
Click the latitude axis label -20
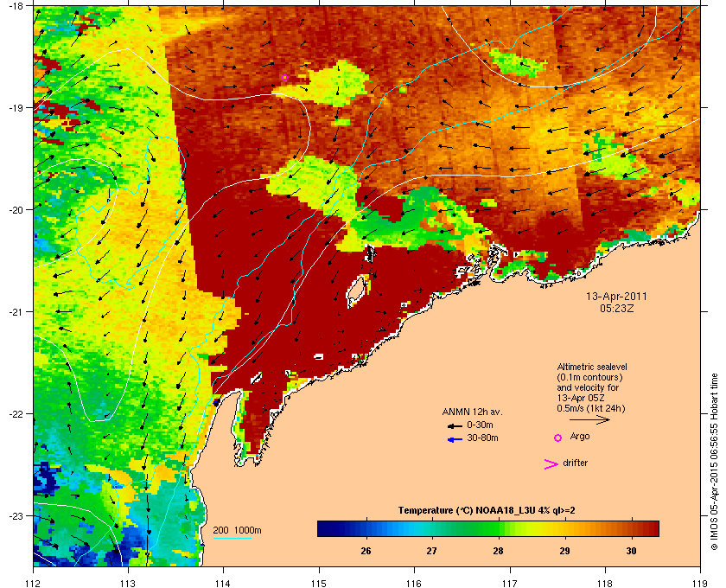[x=16, y=209]
